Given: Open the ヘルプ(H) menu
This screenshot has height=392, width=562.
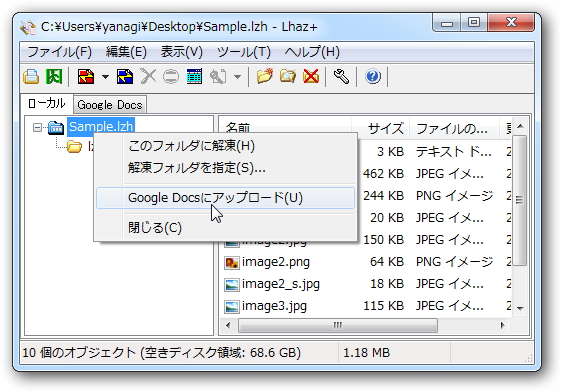Looking at the screenshot, I should [x=312, y=52].
